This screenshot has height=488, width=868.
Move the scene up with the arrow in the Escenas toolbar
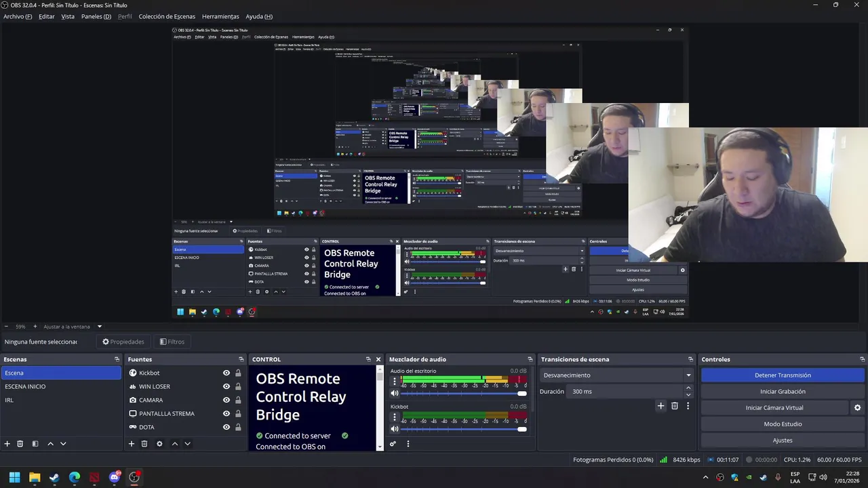pyautogui.click(x=50, y=444)
